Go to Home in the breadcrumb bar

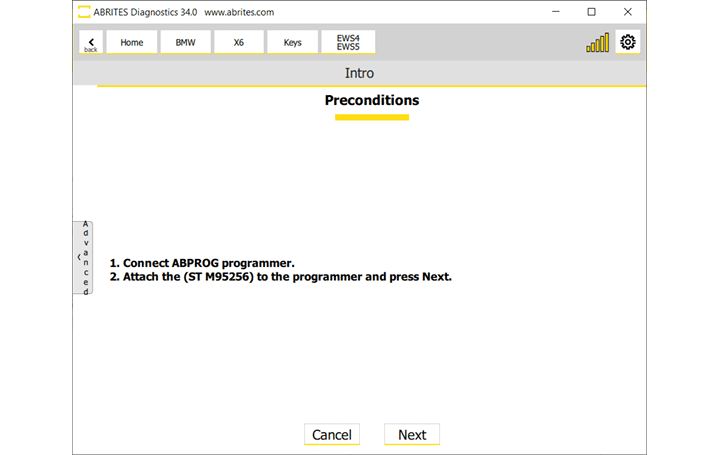click(x=132, y=42)
